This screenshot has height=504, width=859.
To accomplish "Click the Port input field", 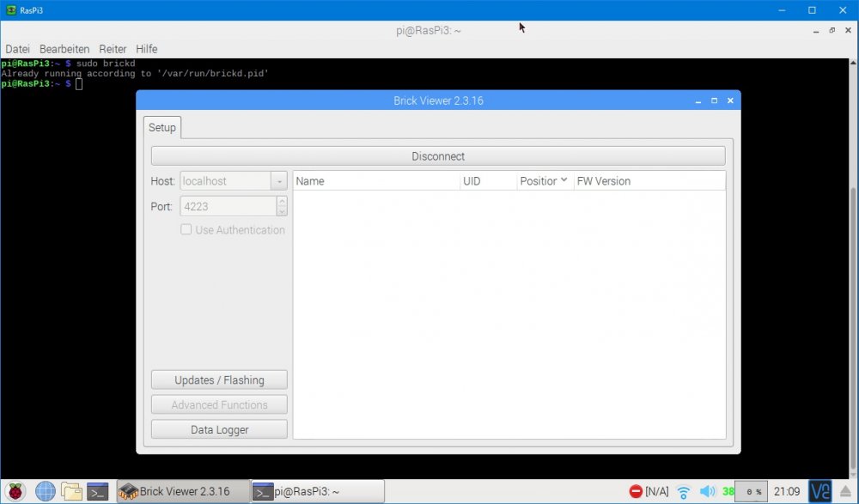I will tap(228, 206).
